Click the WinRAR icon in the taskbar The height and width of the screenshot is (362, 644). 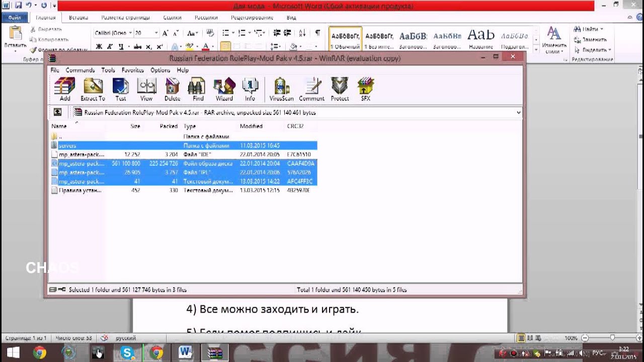pos(215,353)
